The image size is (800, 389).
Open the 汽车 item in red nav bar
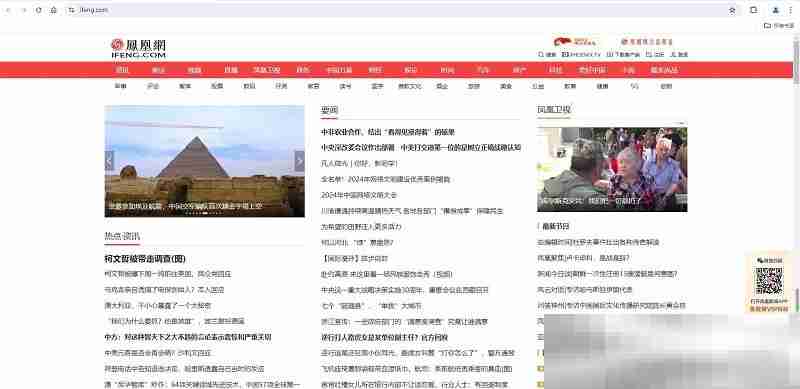[483, 70]
